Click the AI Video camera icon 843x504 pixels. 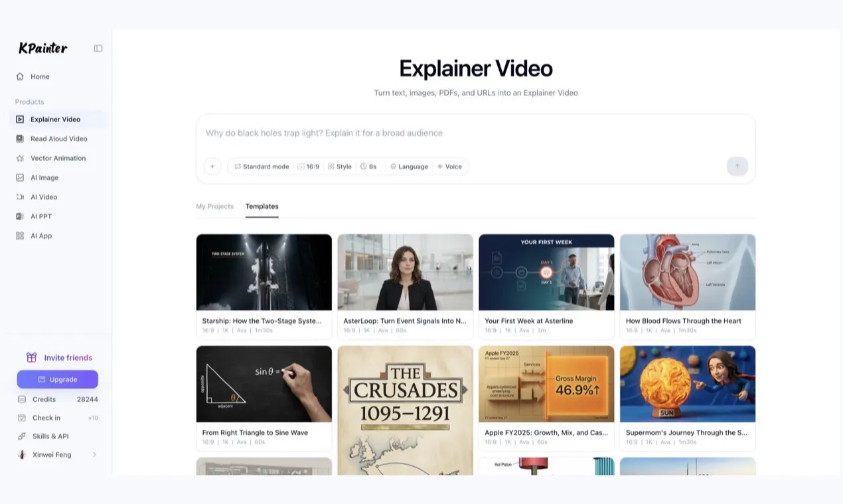20,197
